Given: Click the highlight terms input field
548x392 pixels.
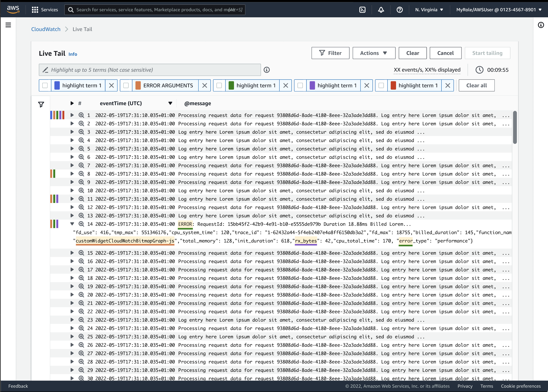Looking at the screenshot, I should [150, 70].
